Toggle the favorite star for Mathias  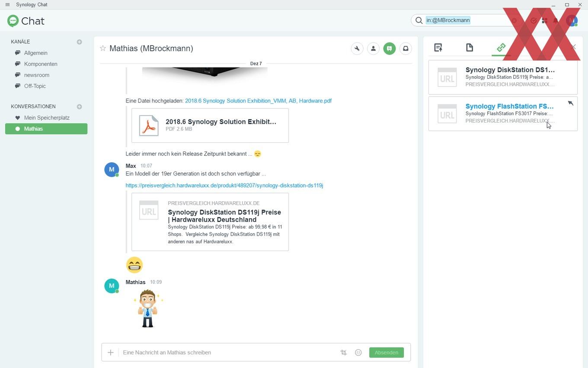click(x=103, y=48)
